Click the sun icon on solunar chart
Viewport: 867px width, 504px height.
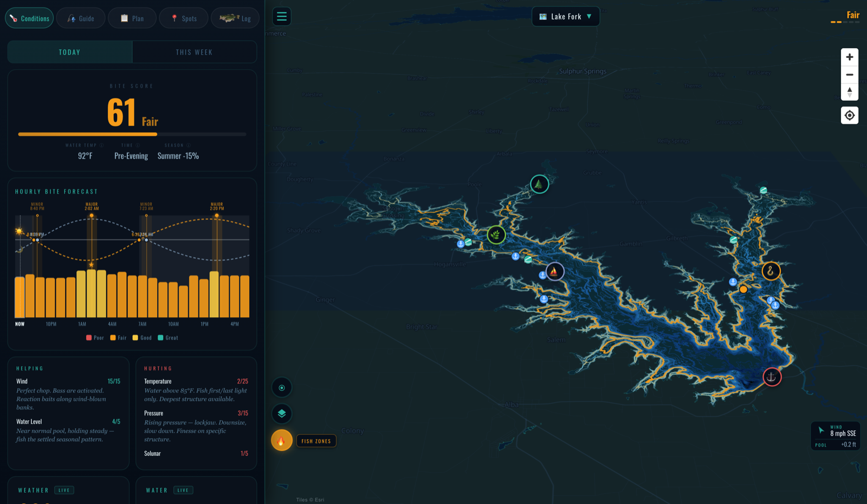(x=20, y=232)
